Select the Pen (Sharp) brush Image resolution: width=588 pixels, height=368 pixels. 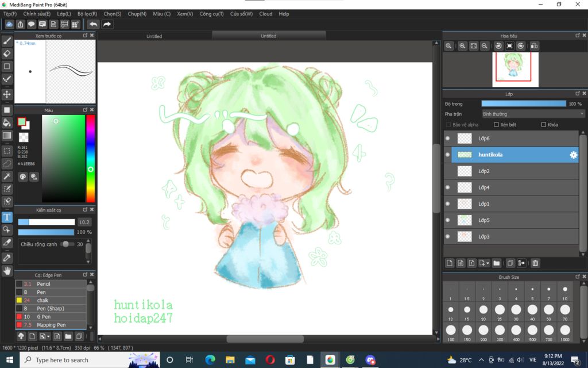[51, 308]
